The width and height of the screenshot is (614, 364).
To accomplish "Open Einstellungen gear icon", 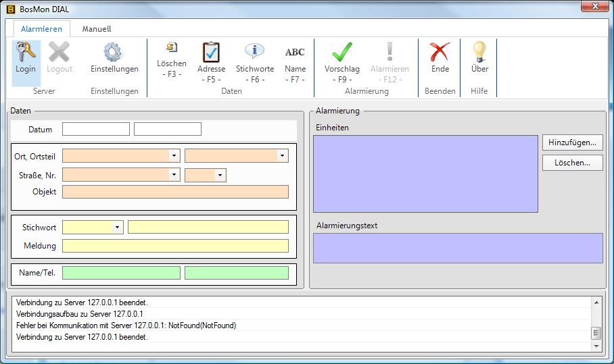I will [114, 53].
